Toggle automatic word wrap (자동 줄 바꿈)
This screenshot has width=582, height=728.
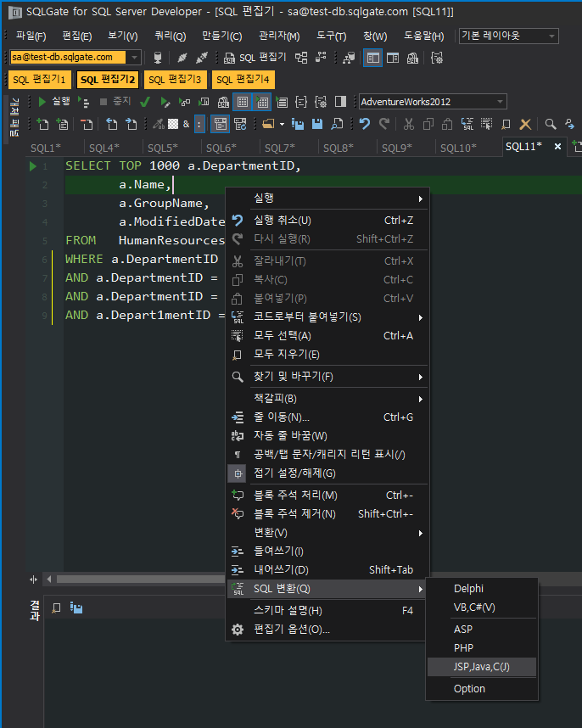tap(327, 436)
